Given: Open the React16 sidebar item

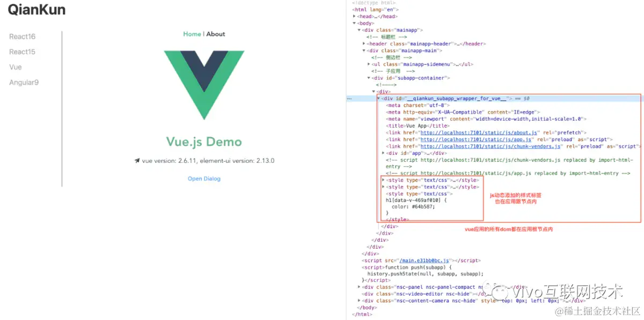Looking at the screenshot, I should pyautogui.click(x=22, y=36).
